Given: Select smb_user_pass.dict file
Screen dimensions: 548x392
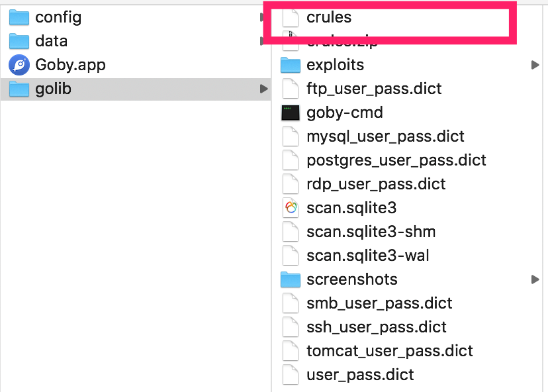Looking at the screenshot, I should [379, 303].
